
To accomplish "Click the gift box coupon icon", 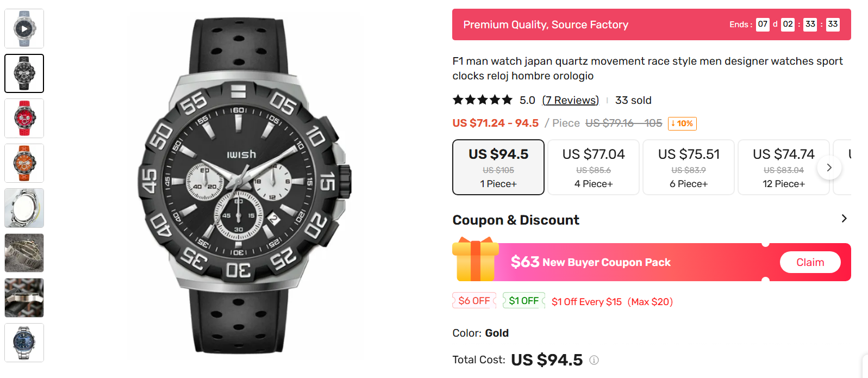I will pyautogui.click(x=475, y=259).
